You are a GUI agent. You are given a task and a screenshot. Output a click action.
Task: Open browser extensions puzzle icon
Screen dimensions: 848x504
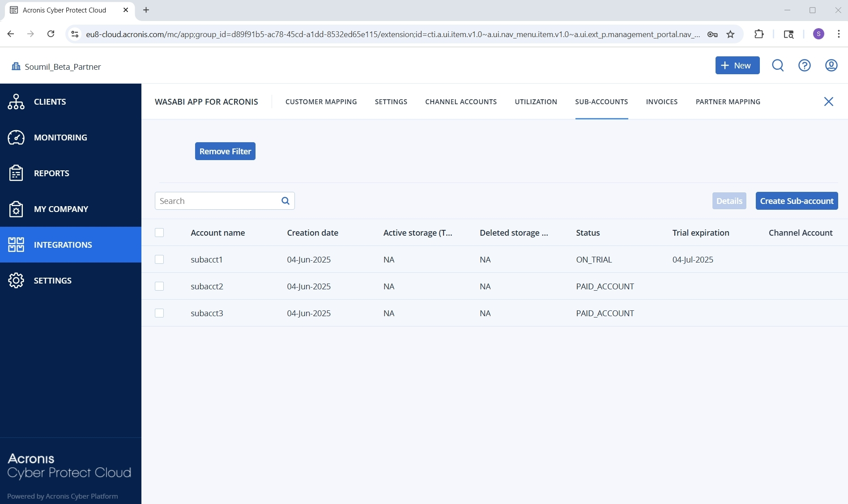[759, 34]
